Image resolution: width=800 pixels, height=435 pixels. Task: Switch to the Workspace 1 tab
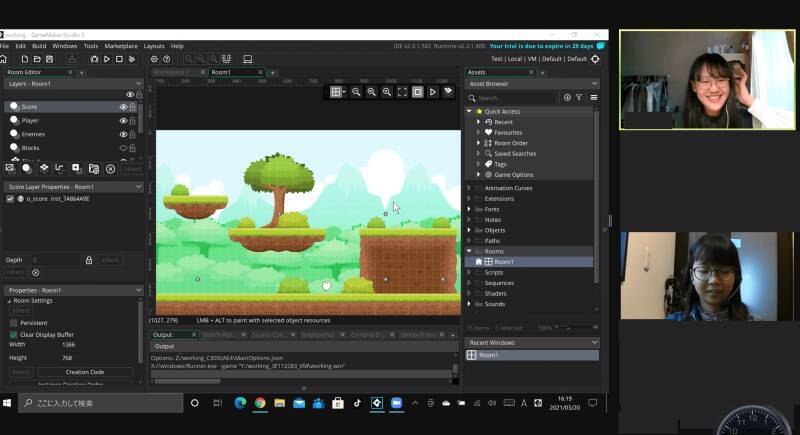[172, 72]
